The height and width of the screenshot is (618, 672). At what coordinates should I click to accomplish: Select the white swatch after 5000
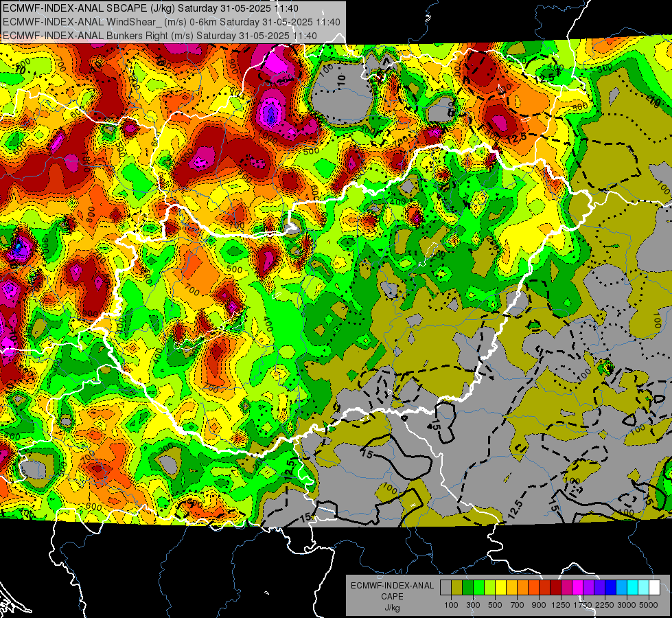click(654, 588)
